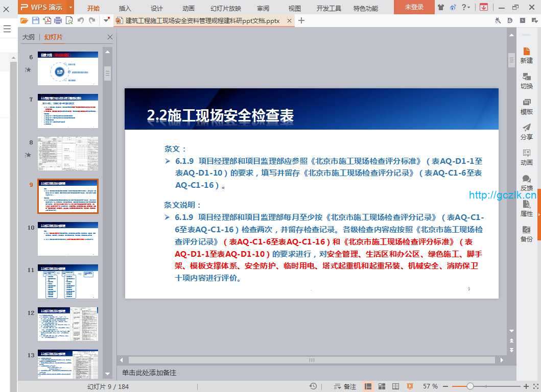541x392 pixels.
Task: Click the 未登录 sign-in button
Action: 414,7
